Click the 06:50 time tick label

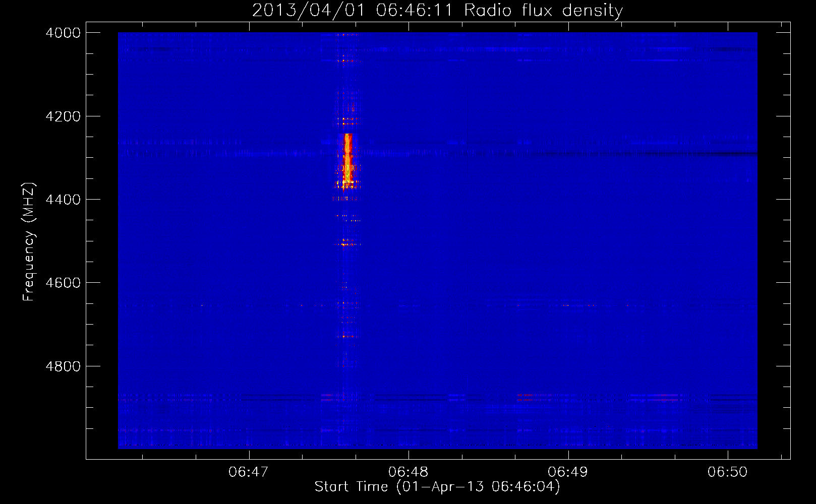pos(727,472)
